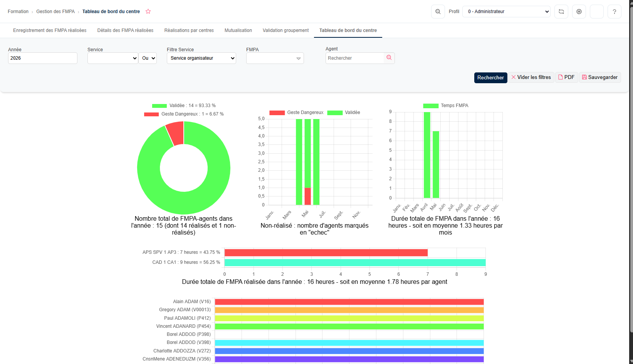This screenshot has width=633, height=364.
Task: Click Vider les filtres button
Action: tap(531, 77)
